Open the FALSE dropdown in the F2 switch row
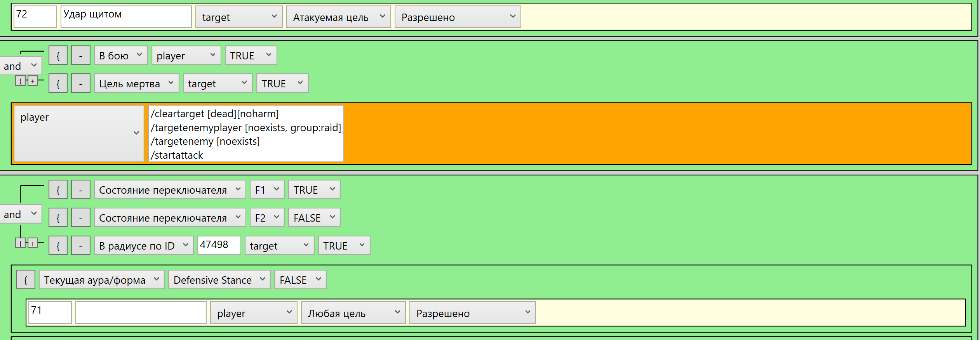This screenshot has height=340, width=980. (314, 218)
